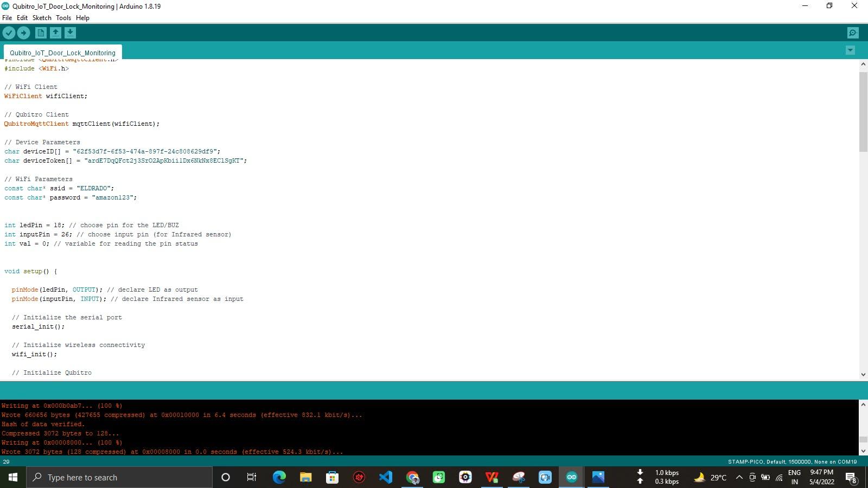Viewport: 868px width, 488px height.
Task: Open the red V app on taskbar
Action: [x=492, y=477]
